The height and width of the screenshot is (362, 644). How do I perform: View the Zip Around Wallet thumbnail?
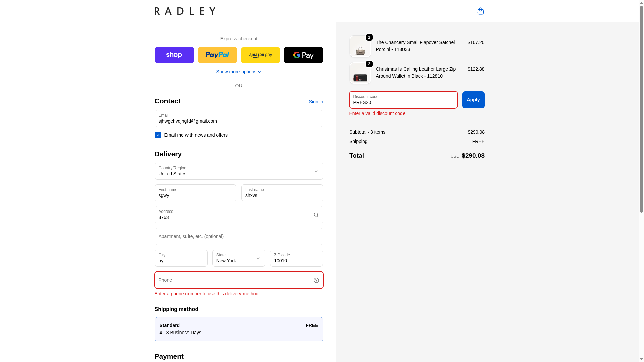click(360, 73)
